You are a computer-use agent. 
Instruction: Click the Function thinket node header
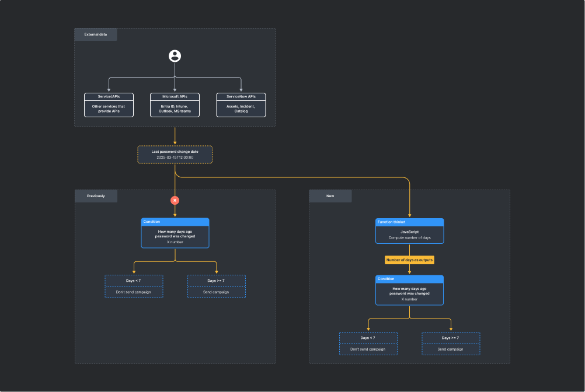click(409, 222)
